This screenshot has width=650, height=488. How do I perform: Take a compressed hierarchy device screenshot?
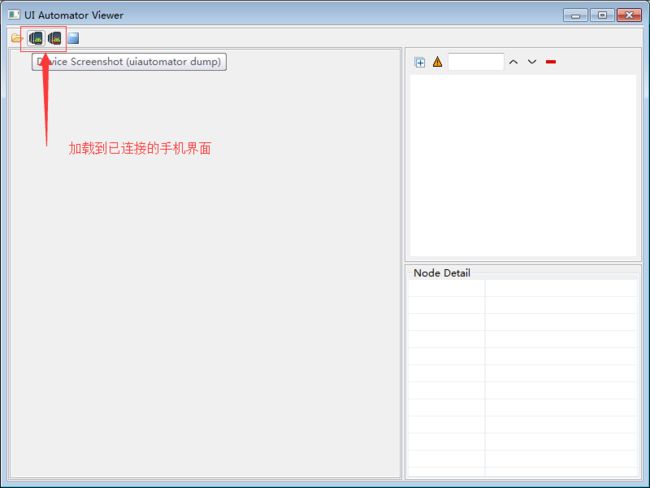(55, 39)
